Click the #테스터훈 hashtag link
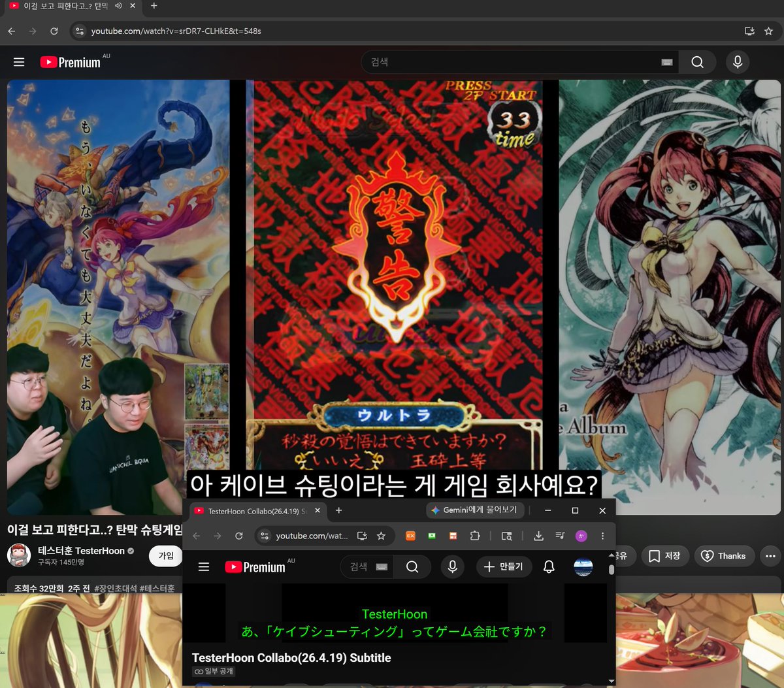 (157, 589)
